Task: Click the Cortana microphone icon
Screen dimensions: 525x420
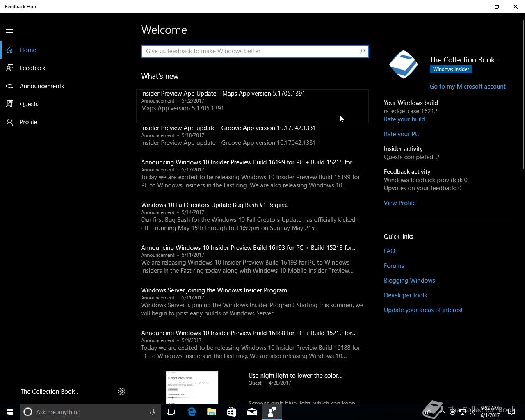Action: point(152,412)
